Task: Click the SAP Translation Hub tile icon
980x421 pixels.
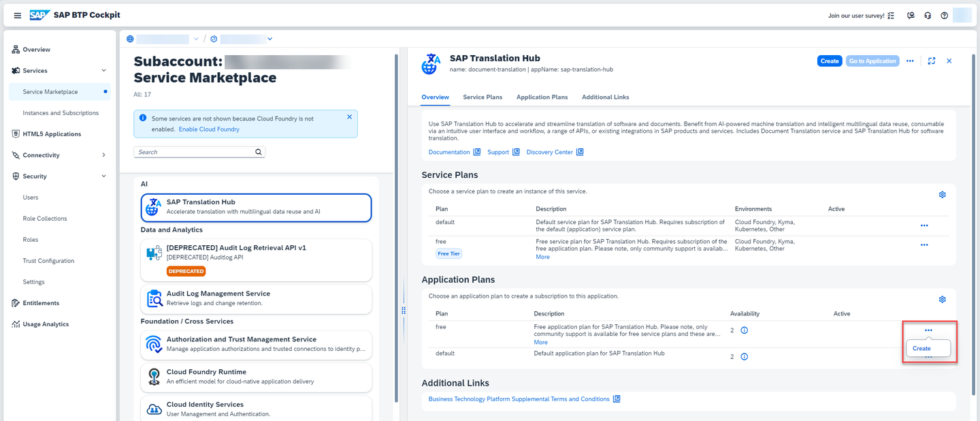Action: click(x=154, y=207)
